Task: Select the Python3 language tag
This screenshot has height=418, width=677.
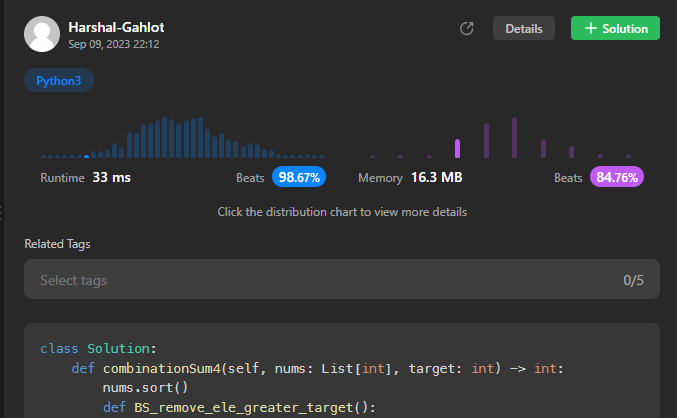Action: 59,81
